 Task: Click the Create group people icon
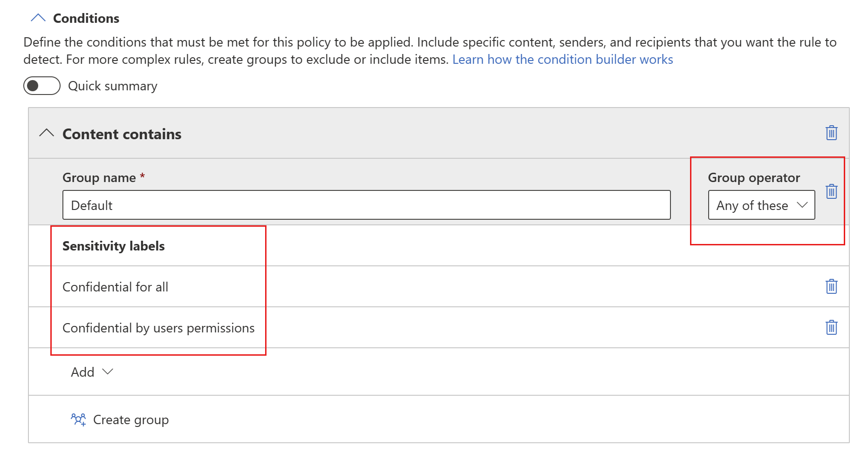79,419
